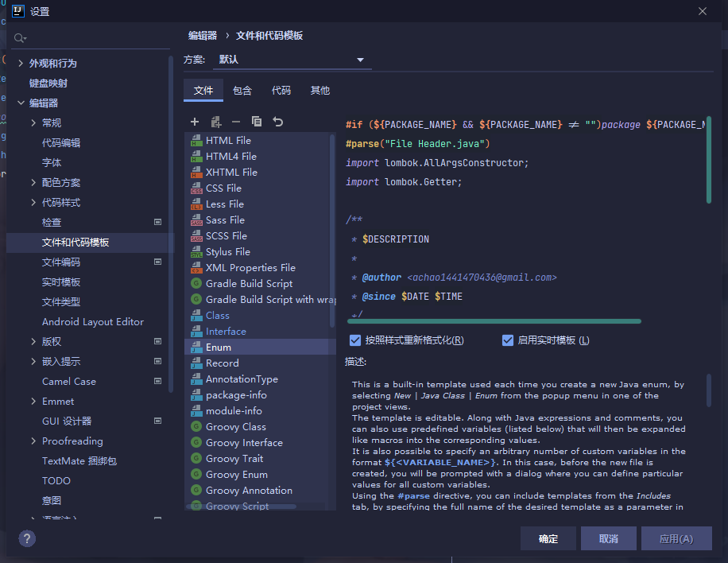Select the Record template in list
Screen dimensions: 728x563
pyautogui.click(x=222, y=363)
